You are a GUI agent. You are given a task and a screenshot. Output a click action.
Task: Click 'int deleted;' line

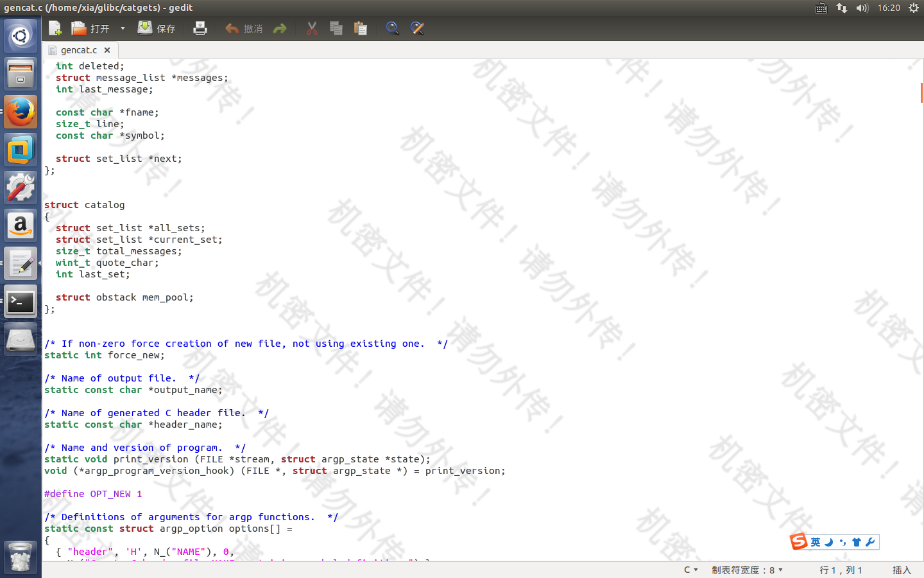pos(90,66)
